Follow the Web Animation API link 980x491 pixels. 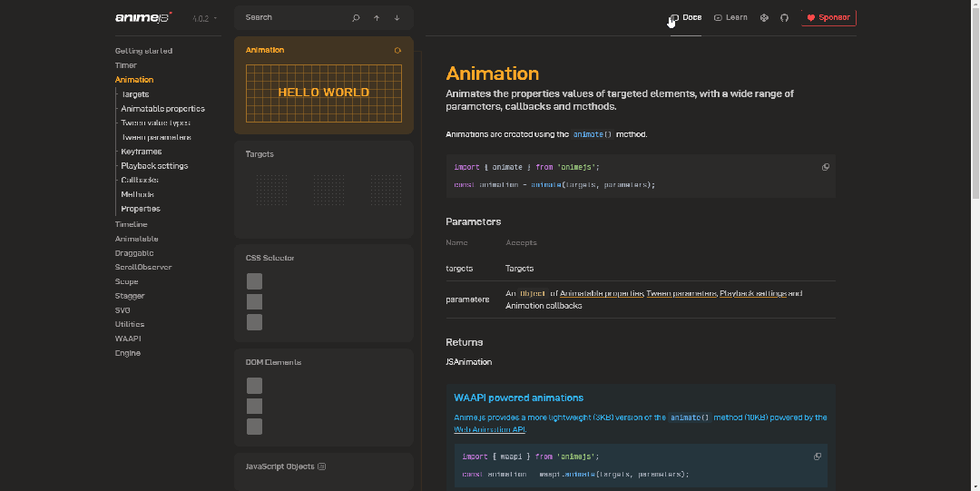[x=489, y=429]
